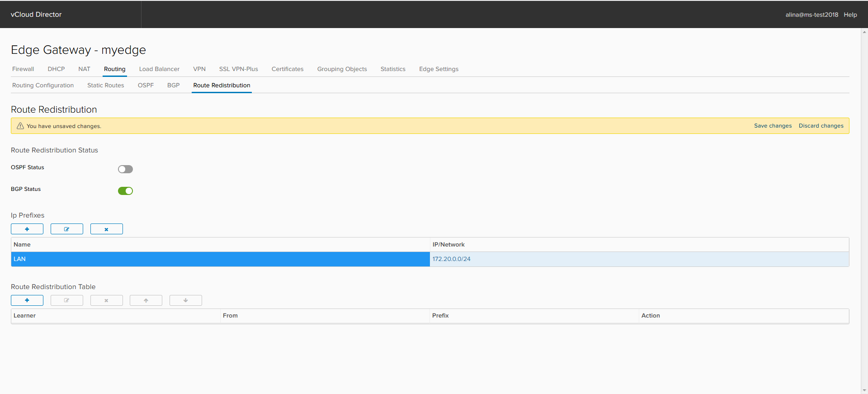Viewport: 868px width, 394px height.
Task: Add a new IP prefix with the plus button
Action: click(27, 229)
